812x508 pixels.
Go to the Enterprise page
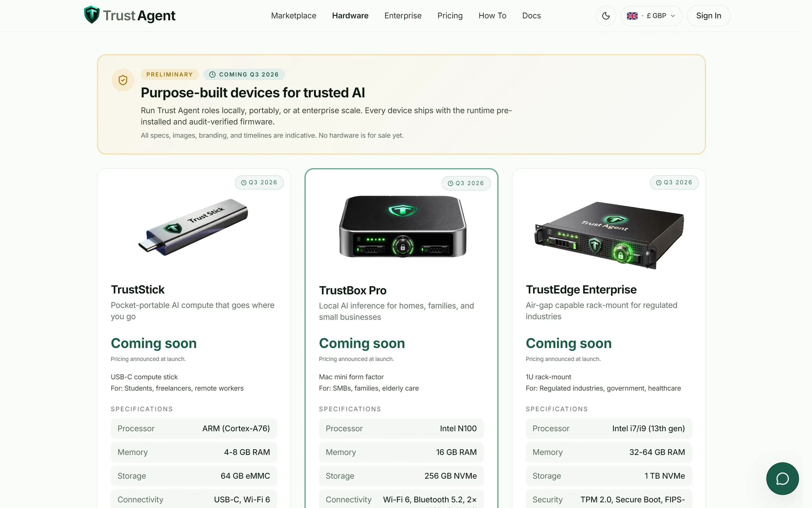403,16
